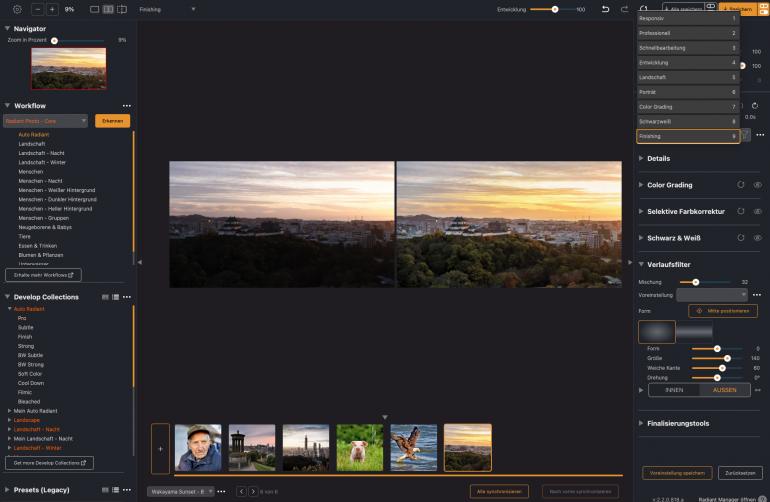Reset Color Grading with circular arrow icon

[738, 185]
